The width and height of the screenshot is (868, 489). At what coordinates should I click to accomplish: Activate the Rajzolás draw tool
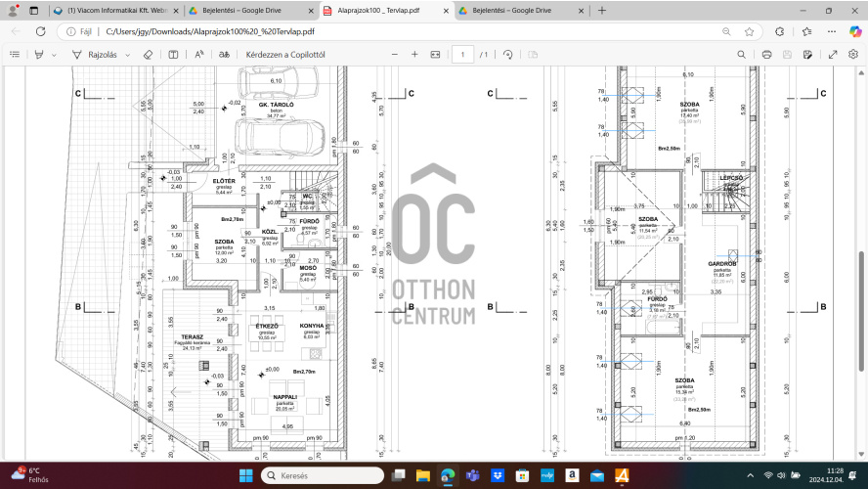(x=95, y=54)
